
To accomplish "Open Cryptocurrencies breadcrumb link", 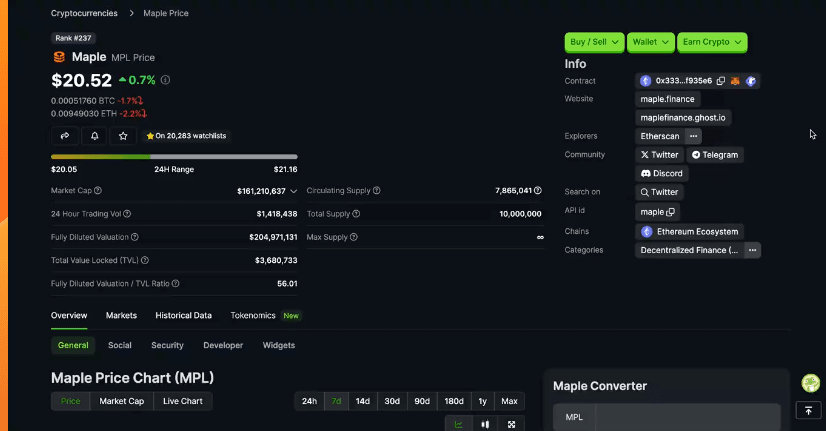I will 84,13.
